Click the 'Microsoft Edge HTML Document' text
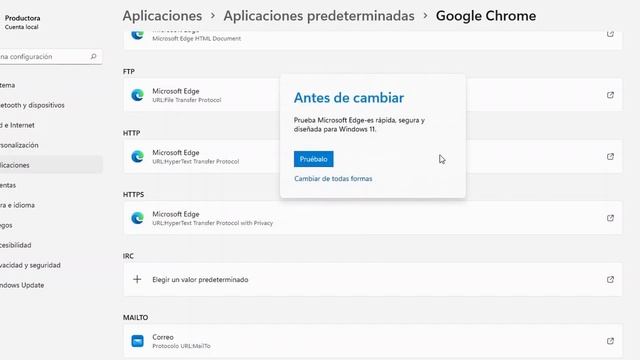The height and width of the screenshot is (360, 640). (196, 38)
